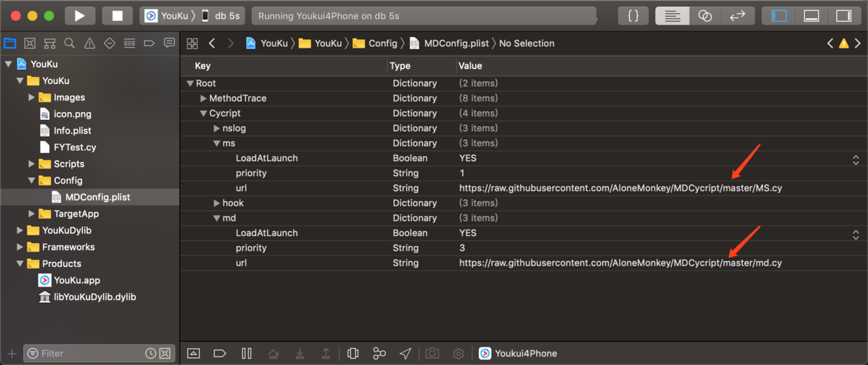Click the simulate location arrow icon
The width and height of the screenshot is (868, 365).
[406, 353]
